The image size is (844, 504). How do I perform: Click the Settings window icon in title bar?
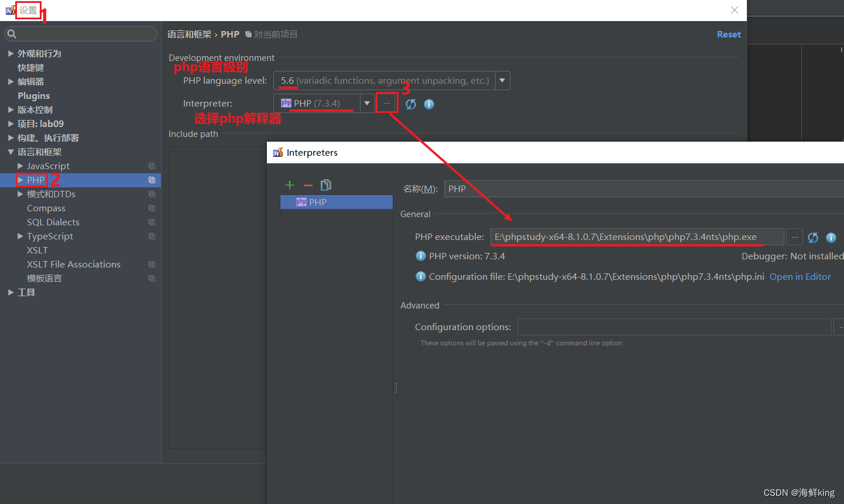pos(11,10)
